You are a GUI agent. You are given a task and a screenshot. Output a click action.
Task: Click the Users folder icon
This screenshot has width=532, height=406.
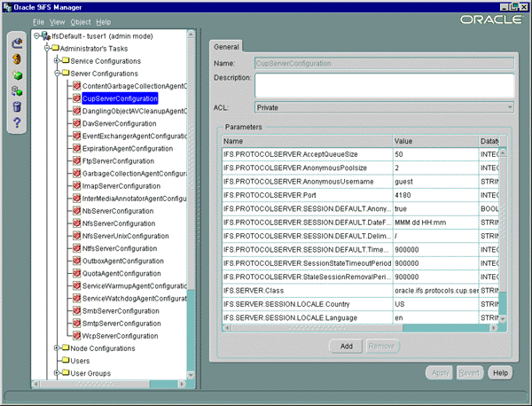coord(66,360)
